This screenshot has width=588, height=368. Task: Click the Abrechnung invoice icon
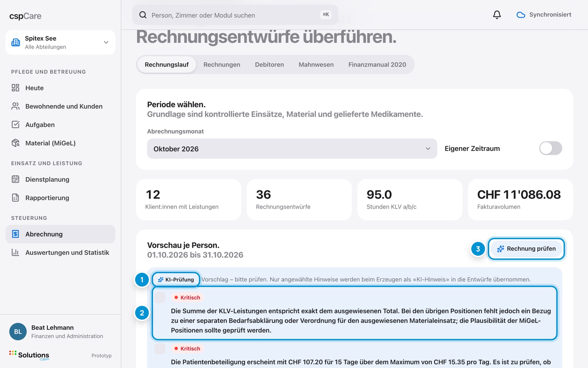click(15, 234)
